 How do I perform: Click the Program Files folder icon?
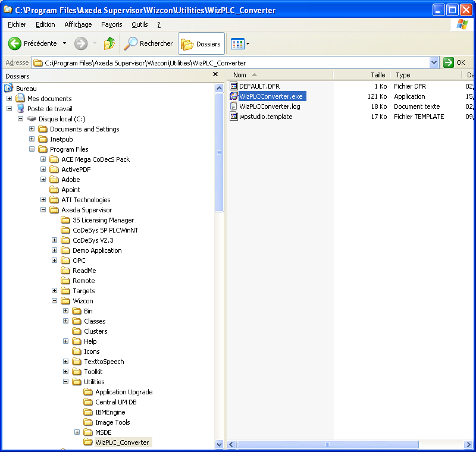[x=43, y=149]
